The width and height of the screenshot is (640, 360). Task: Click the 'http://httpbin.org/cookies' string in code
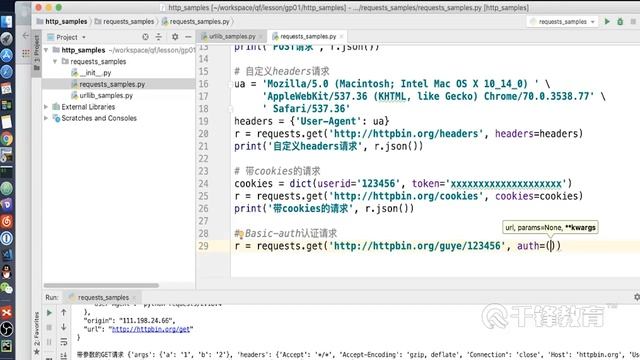click(406, 196)
